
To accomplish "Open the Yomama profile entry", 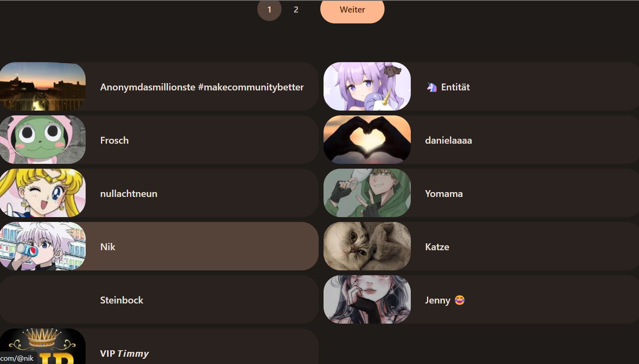I will 481,193.
